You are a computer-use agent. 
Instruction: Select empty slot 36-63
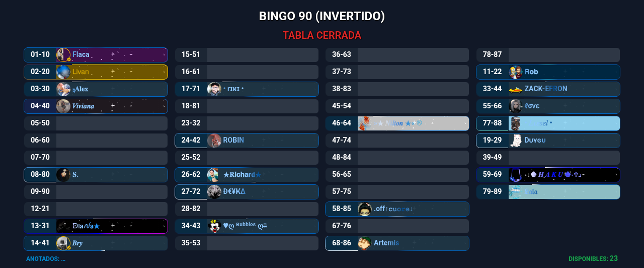(397, 55)
